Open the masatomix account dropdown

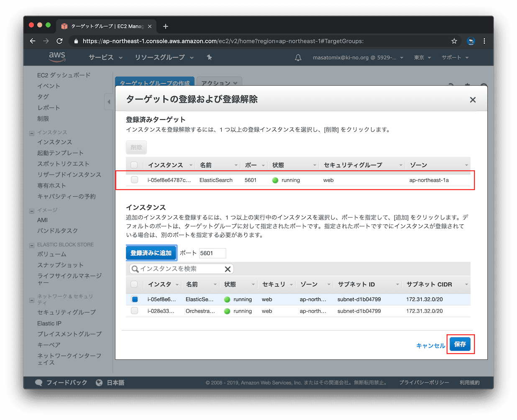coord(358,58)
